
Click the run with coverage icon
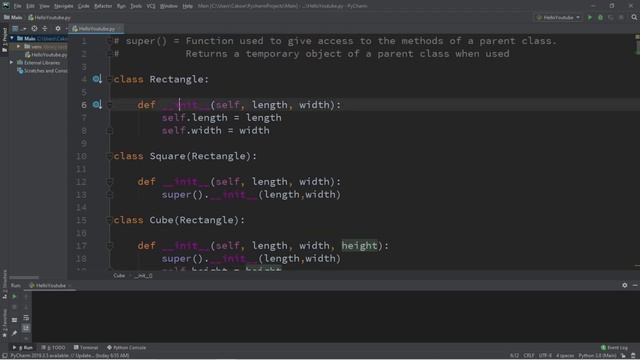pos(611,18)
